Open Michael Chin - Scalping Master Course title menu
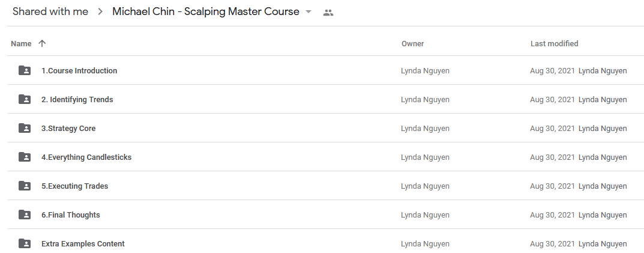Image resolution: width=644 pixels, height=253 pixels. (x=206, y=11)
